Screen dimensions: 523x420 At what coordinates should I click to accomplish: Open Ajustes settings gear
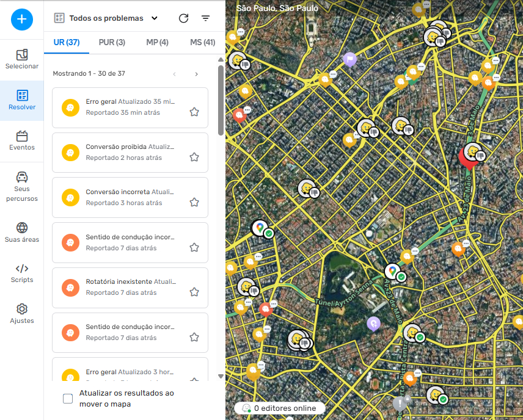(22, 314)
